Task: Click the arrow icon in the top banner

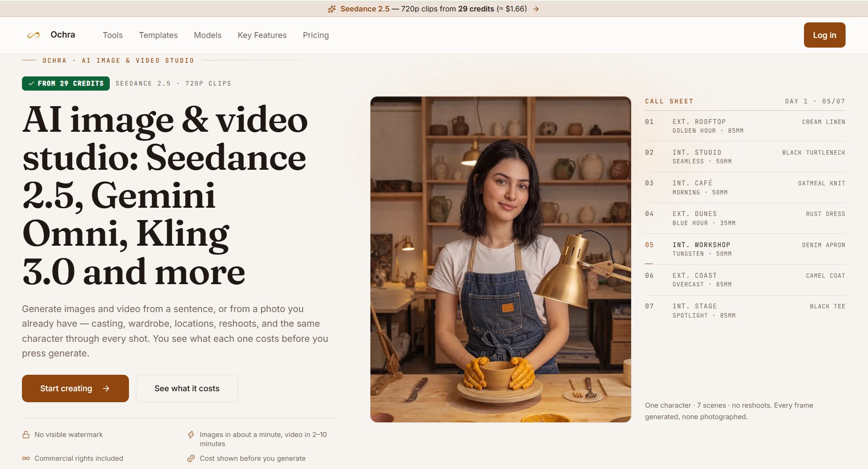Action: click(536, 9)
